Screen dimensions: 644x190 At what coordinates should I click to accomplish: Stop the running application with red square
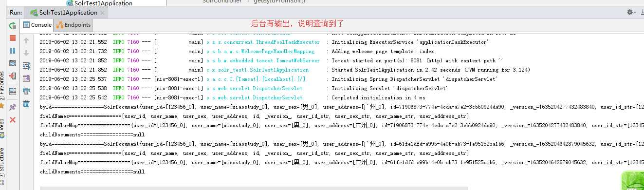point(13,38)
